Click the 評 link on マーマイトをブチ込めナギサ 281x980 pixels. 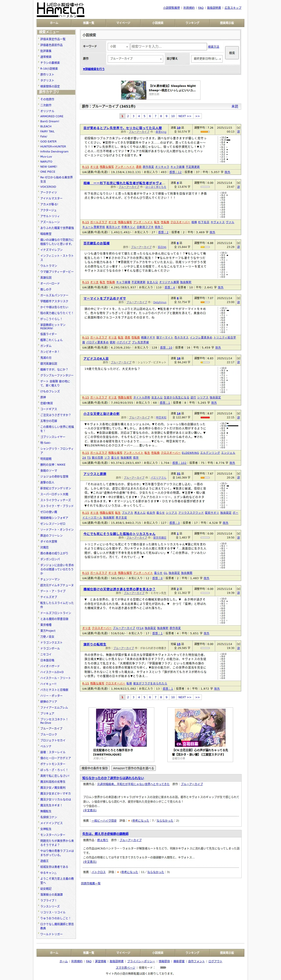pos(238,302)
